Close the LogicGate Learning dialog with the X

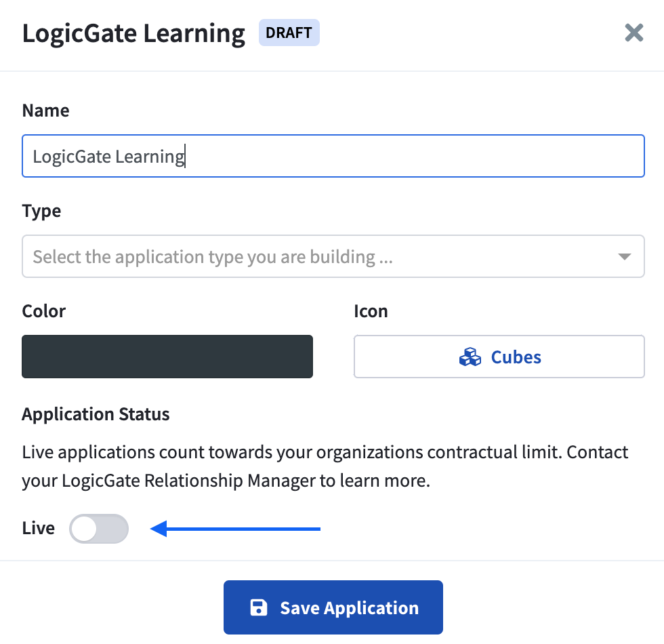(x=634, y=33)
